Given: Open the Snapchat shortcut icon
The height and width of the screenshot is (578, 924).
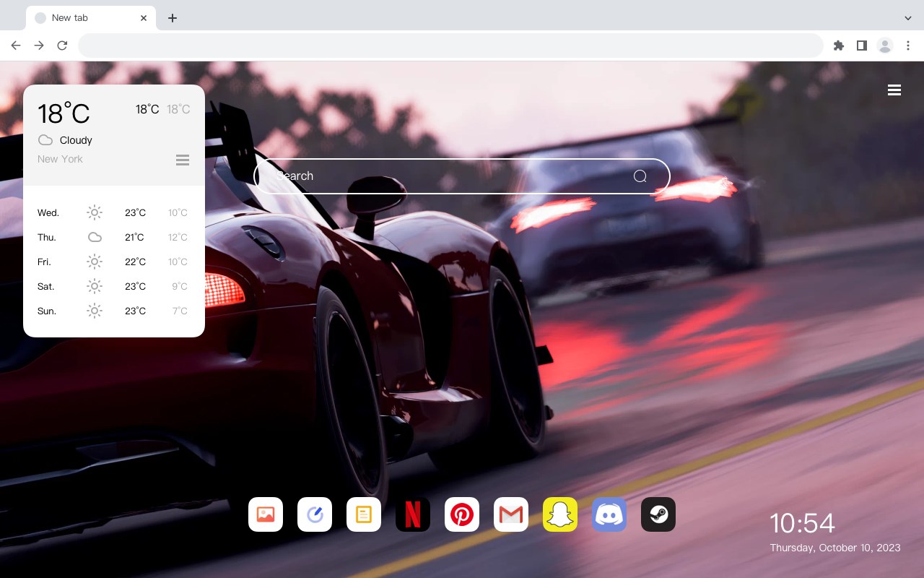Looking at the screenshot, I should point(560,514).
